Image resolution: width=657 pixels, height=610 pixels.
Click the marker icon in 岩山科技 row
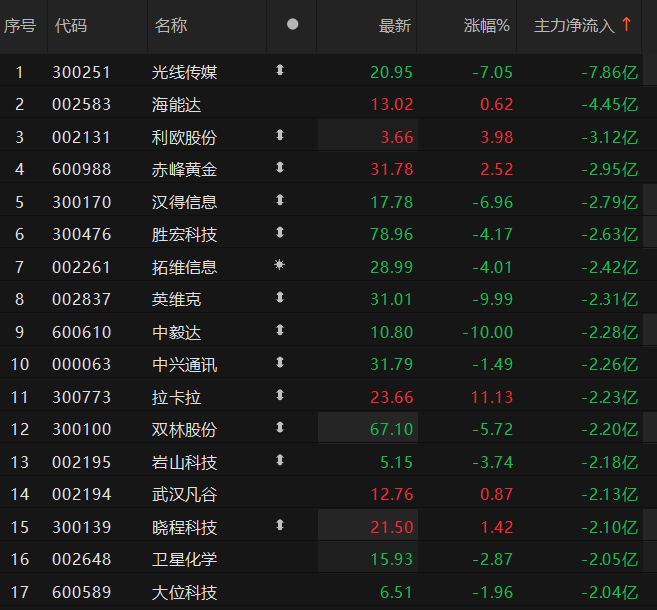[x=280, y=460]
